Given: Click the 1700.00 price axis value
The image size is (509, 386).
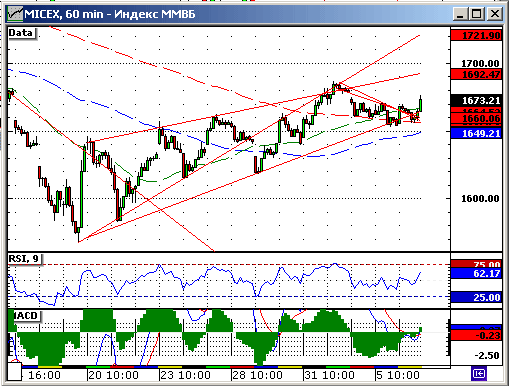Looking at the screenshot, I should pyautogui.click(x=480, y=63).
